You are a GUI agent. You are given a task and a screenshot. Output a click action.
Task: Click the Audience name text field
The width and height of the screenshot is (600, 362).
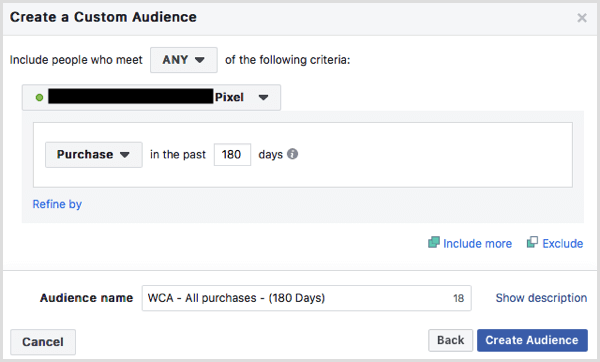coord(307,298)
